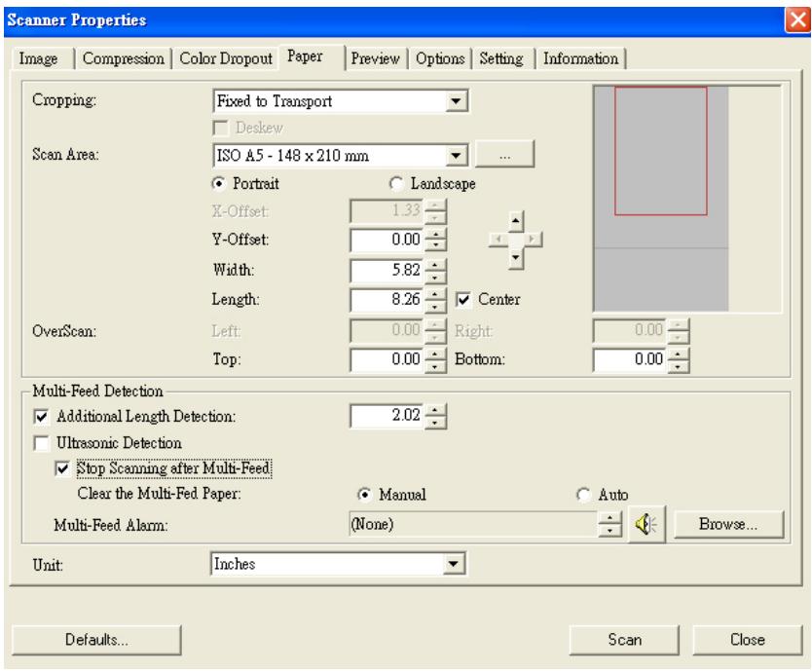The height and width of the screenshot is (671, 812).
Task: Decrease OverScan Bottom with down stepper
Action: tap(678, 366)
